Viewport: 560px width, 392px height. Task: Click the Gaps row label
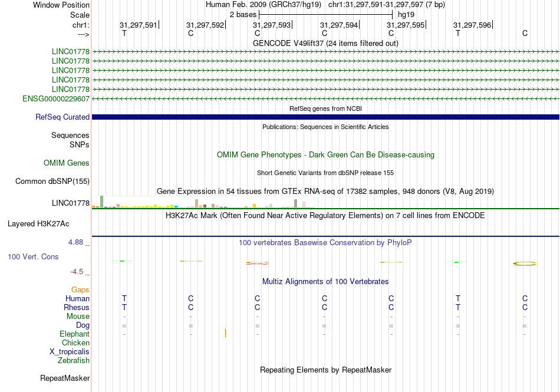[x=80, y=289]
